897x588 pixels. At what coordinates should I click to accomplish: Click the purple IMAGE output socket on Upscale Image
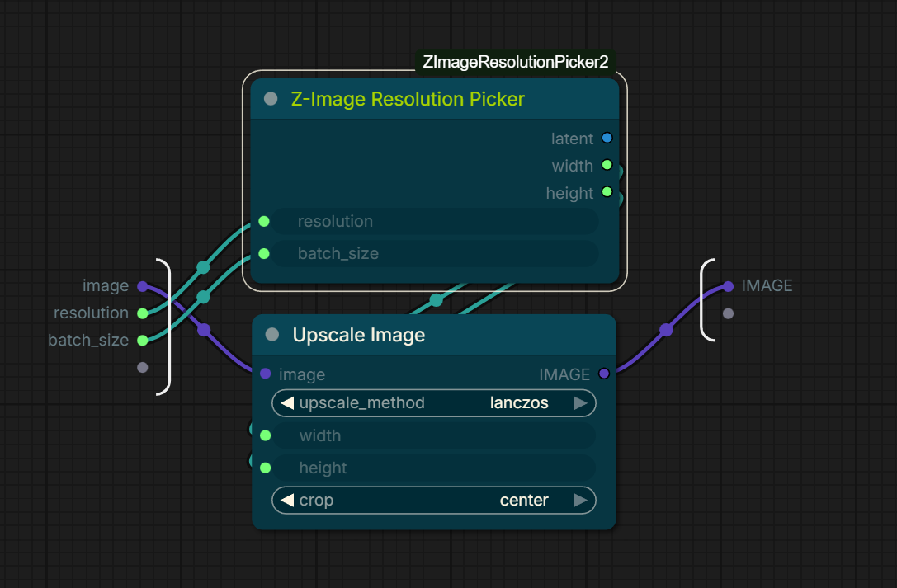tap(604, 374)
